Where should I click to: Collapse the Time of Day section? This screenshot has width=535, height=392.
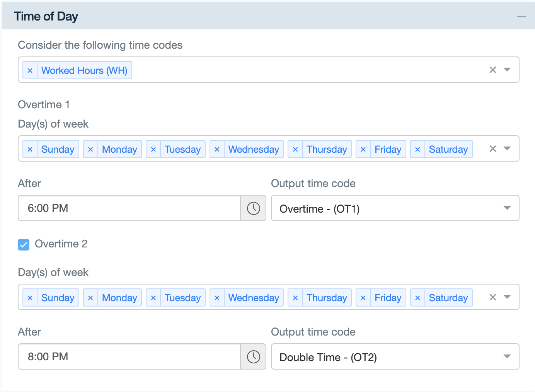521,16
